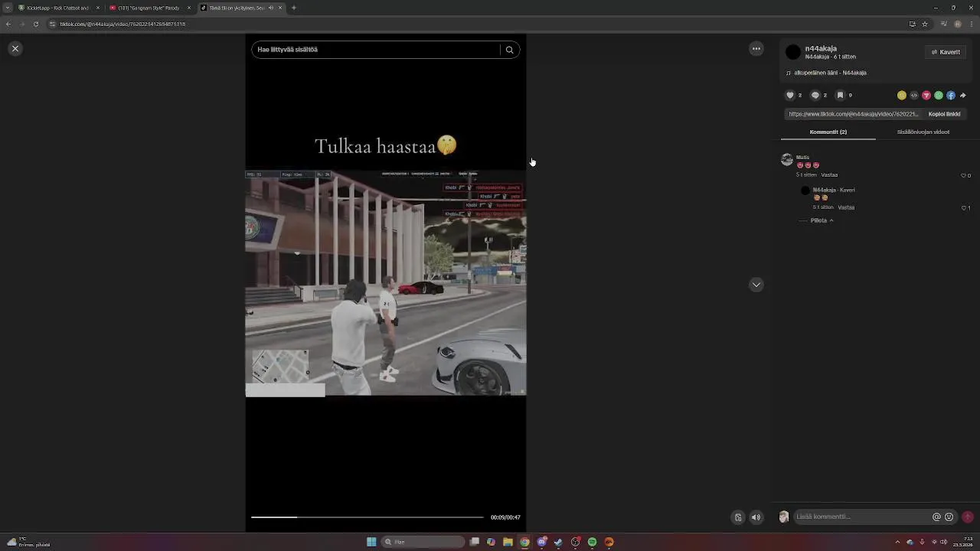The width and height of the screenshot is (980, 551).
Task: Click the Kaverit follow button
Action: [946, 52]
